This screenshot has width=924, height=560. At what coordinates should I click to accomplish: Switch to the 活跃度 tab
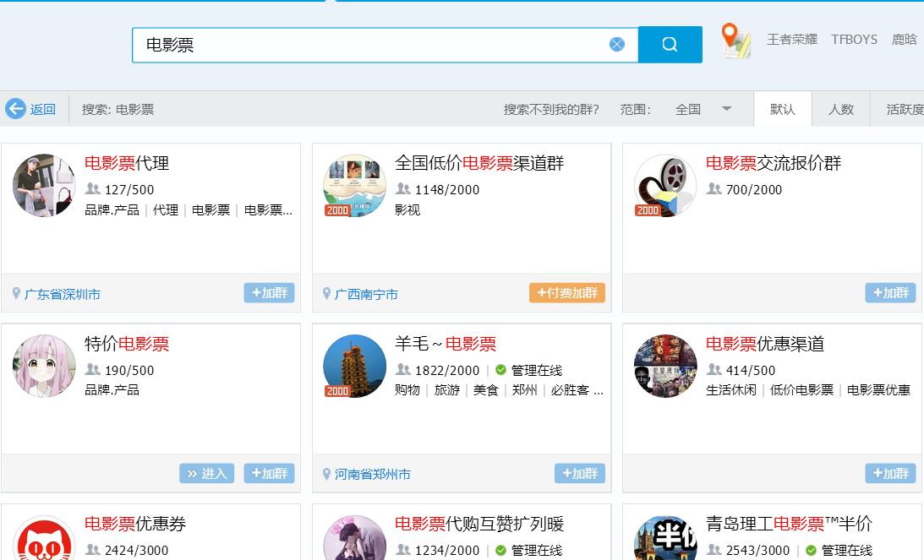click(907, 108)
